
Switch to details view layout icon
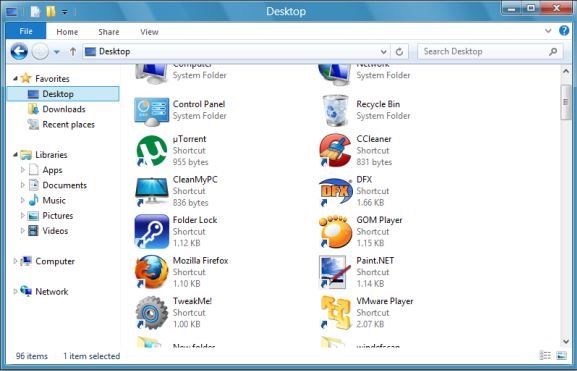coord(545,356)
